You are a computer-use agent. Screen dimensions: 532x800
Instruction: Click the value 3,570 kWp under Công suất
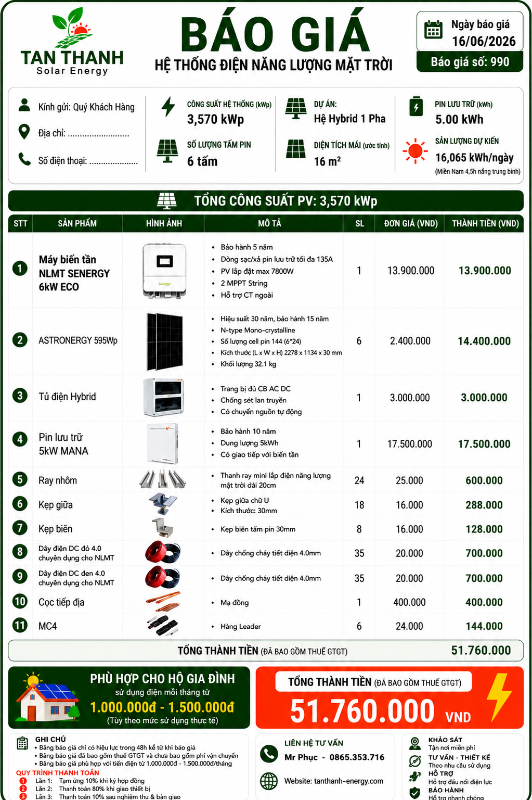click(215, 119)
